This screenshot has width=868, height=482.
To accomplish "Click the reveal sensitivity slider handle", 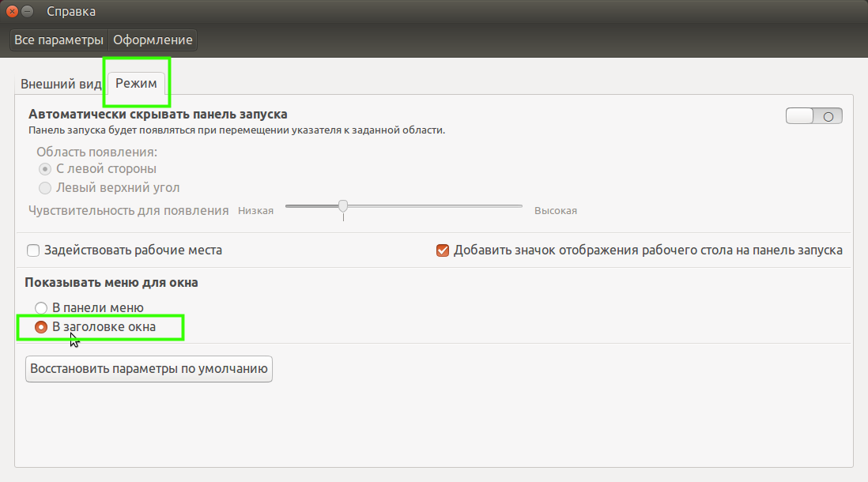I will click(x=343, y=206).
